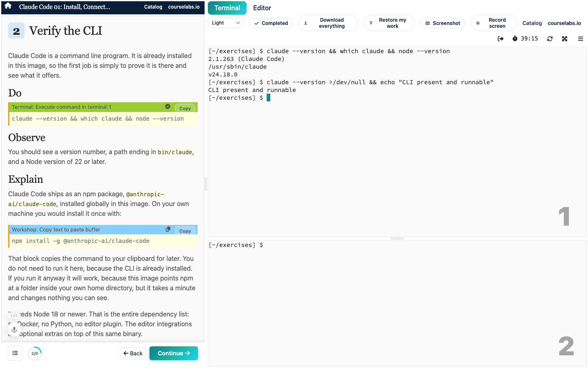Open the Light theme dropdown
This screenshot has height=368, width=588.
[x=226, y=23]
